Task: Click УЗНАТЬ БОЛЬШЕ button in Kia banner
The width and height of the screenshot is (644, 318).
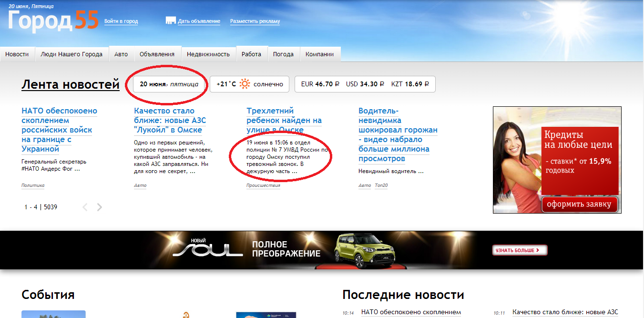Action: (520, 250)
